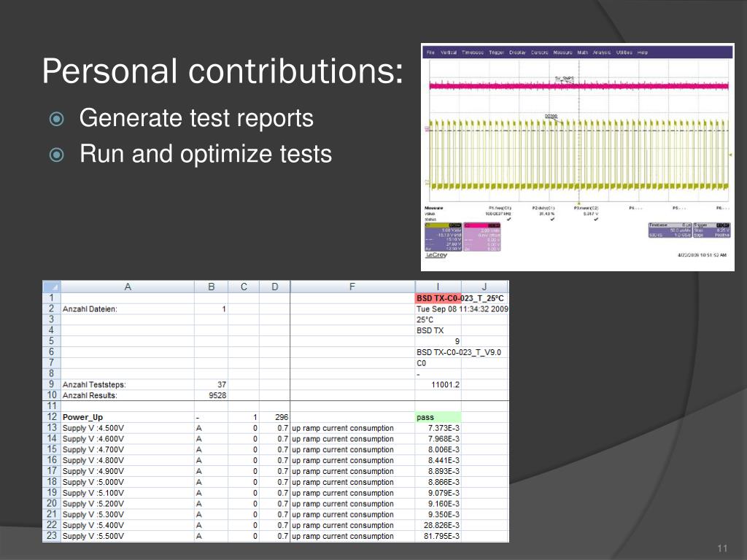Open the Cursors menu
Image resolution: width=747 pixels, height=560 pixels.
point(540,52)
